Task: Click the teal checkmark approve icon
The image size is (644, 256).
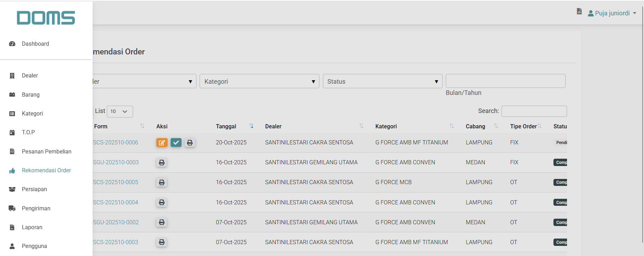Action: click(176, 143)
